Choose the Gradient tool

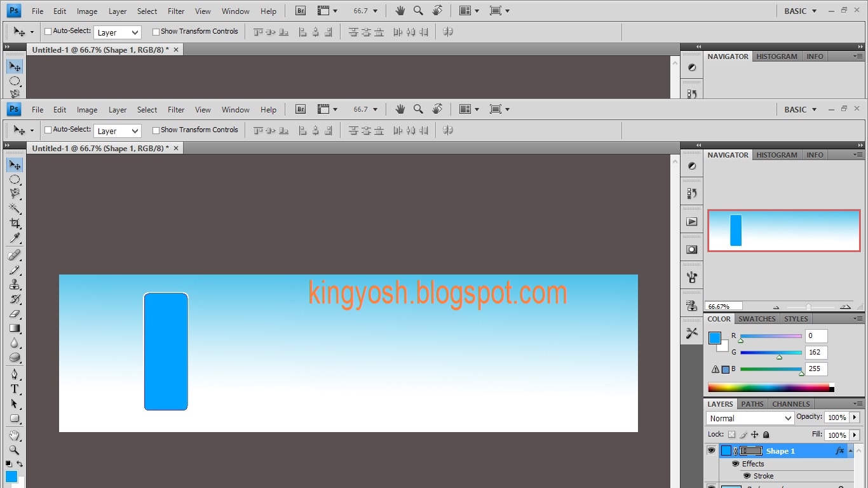coord(15,329)
